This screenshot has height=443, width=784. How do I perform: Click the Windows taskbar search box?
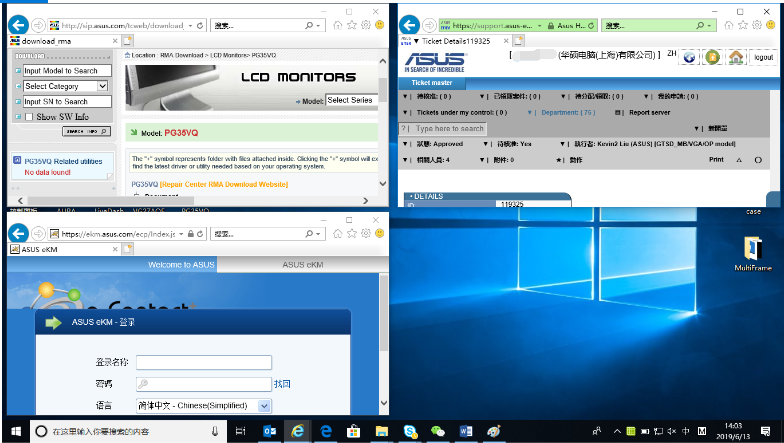(130, 431)
